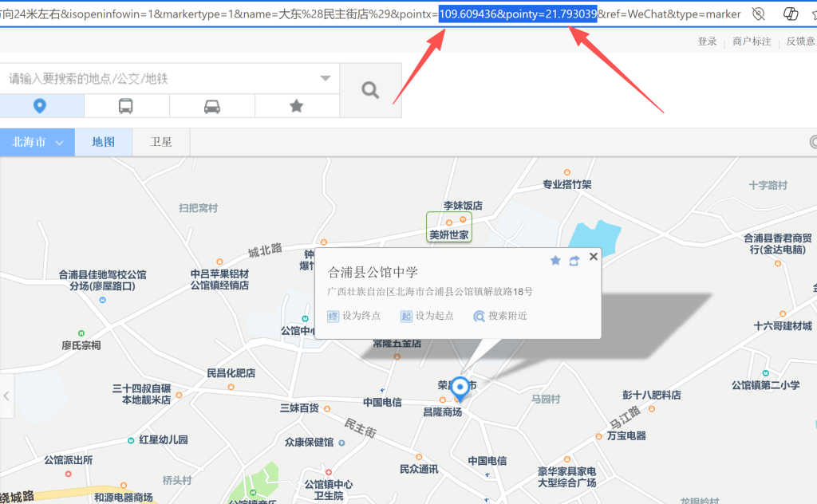Screen dimensions: 817x504
Task: Share 合浦县公馆中学 via the share icon
Action: (x=574, y=260)
